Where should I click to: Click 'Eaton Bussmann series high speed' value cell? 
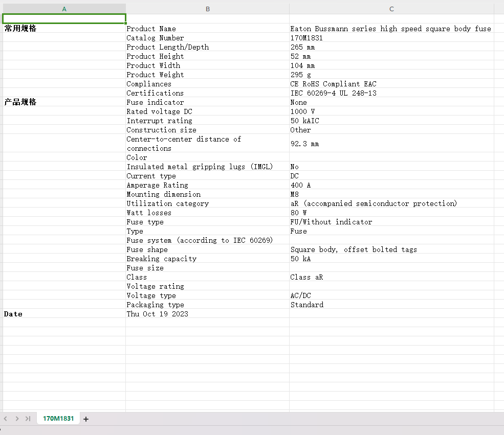tap(391, 29)
